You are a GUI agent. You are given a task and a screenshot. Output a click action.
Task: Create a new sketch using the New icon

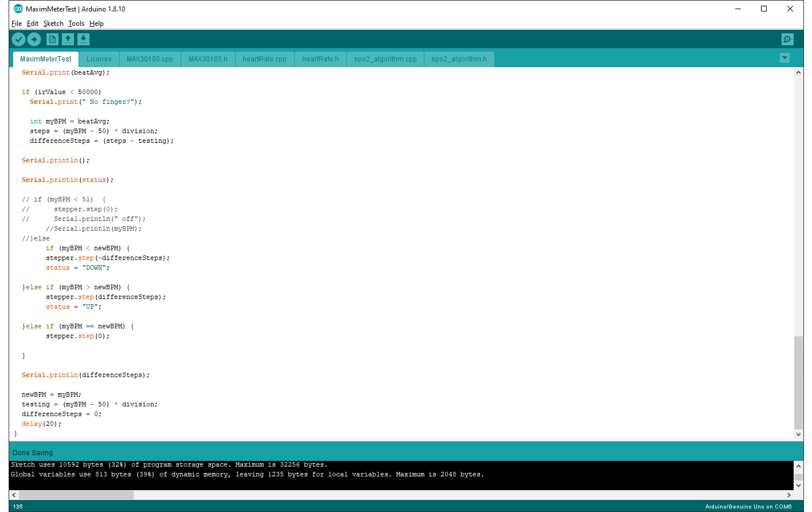52,39
